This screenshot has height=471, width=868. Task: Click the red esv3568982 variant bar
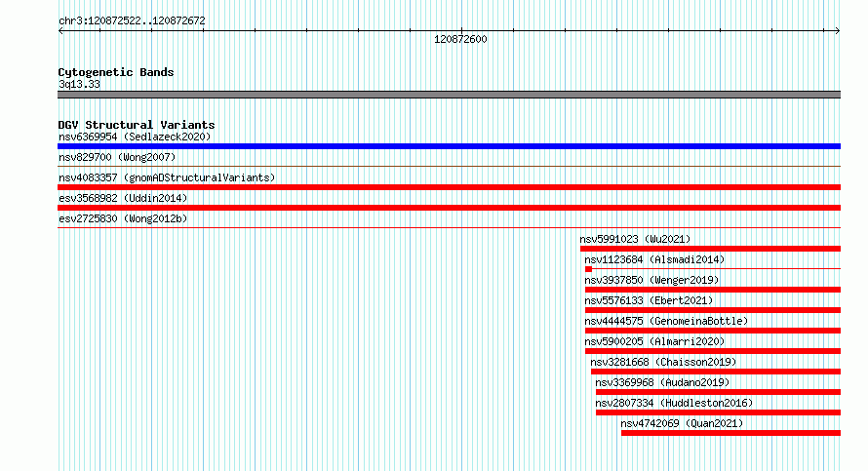tap(449, 208)
